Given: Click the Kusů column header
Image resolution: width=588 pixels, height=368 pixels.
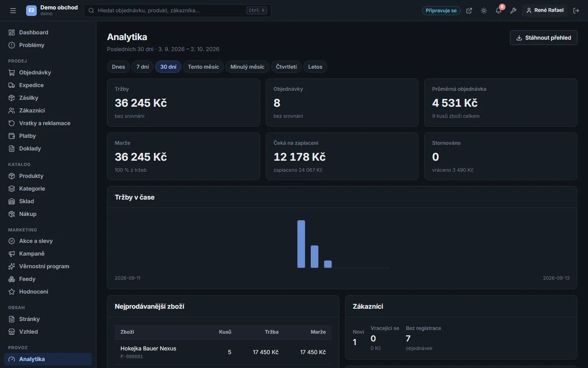Looking at the screenshot, I should click(225, 332).
